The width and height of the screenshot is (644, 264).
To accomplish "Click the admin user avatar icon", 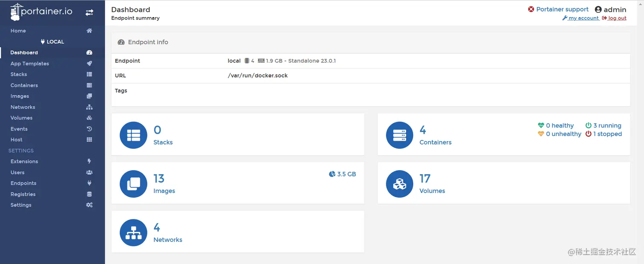I will point(598,9).
